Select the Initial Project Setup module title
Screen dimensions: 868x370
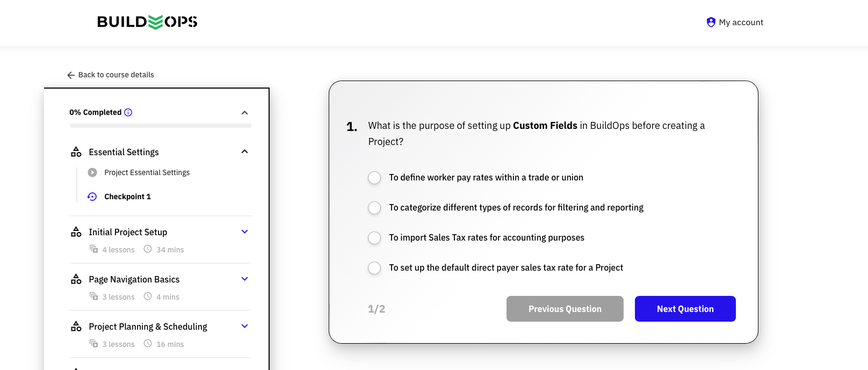click(x=128, y=232)
